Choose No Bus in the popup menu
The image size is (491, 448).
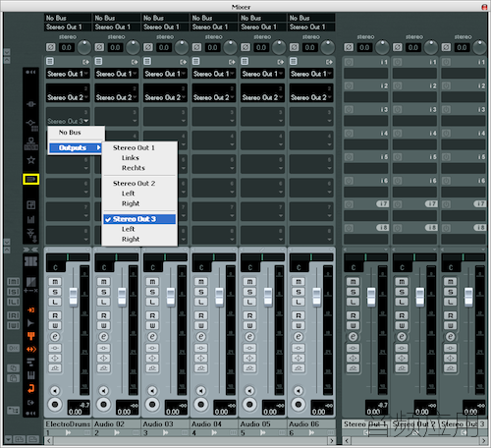[70, 133]
